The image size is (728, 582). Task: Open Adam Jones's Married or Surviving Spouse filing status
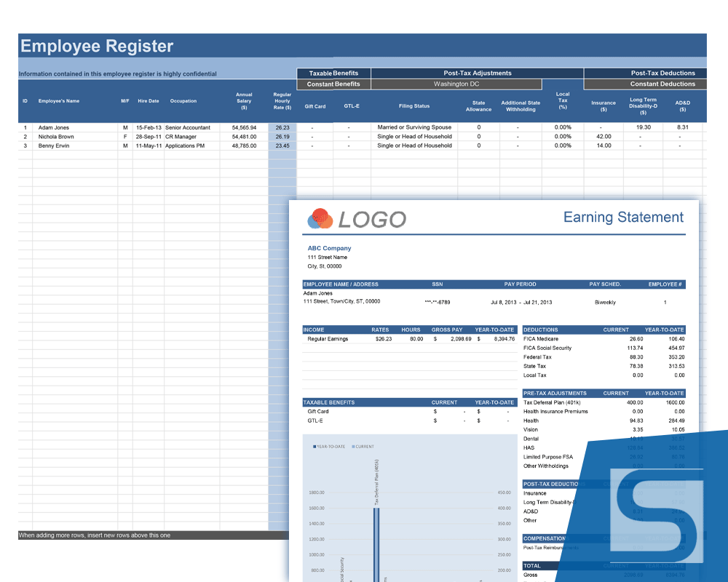coord(414,127)
